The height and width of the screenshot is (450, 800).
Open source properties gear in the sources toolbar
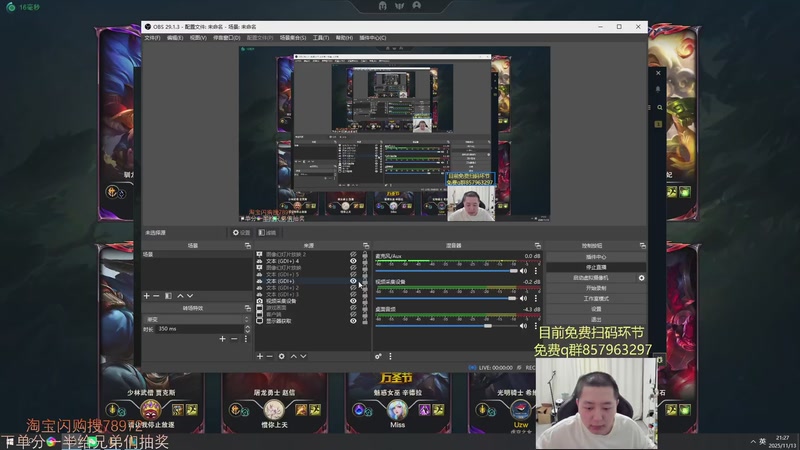[x=282, y=356]
